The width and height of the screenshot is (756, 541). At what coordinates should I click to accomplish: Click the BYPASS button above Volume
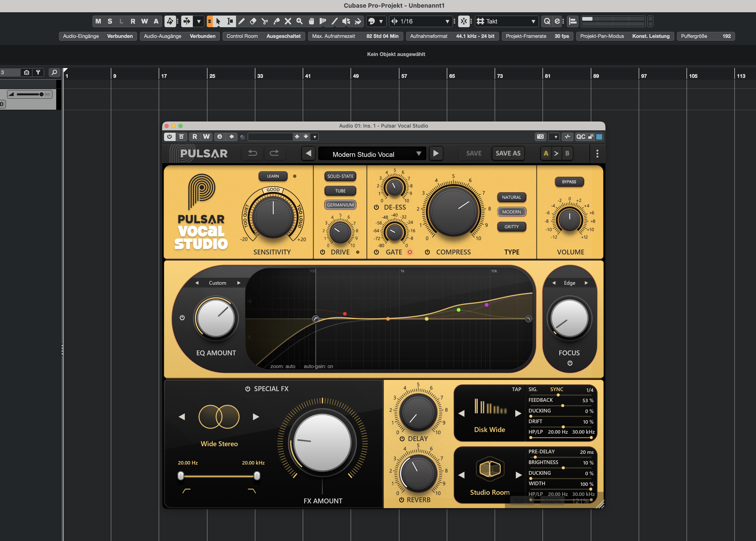(569, 182)
